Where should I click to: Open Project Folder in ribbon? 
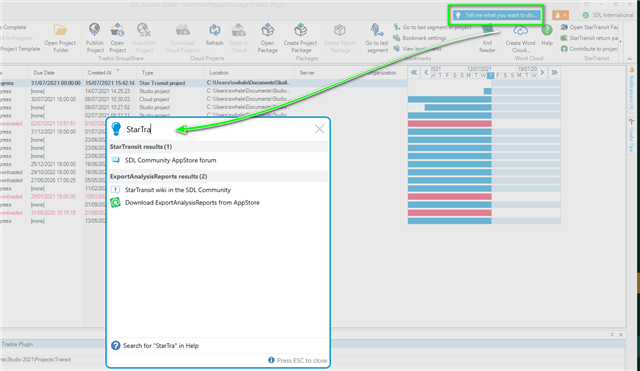pyautogui.click(x=60, y=39)
